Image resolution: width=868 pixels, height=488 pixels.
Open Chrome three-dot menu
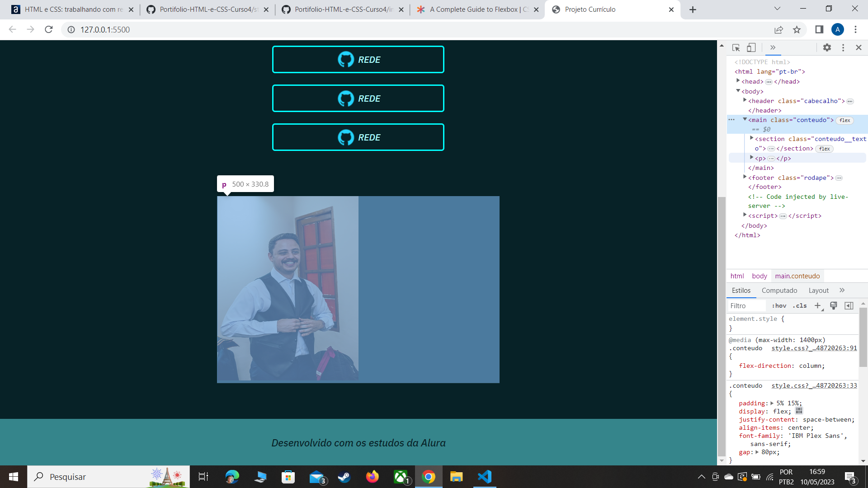pos(855,29)
